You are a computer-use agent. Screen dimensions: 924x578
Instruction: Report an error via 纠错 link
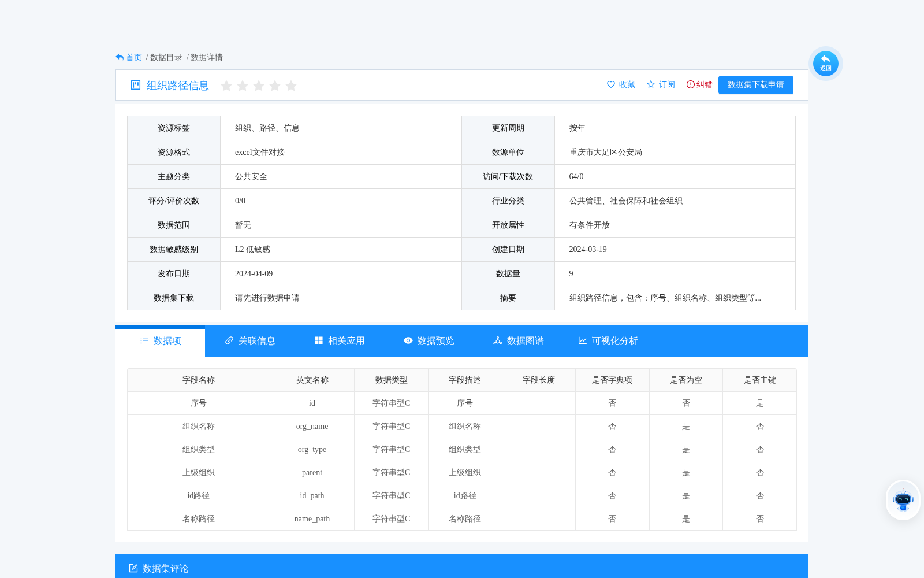click(705, 85)
